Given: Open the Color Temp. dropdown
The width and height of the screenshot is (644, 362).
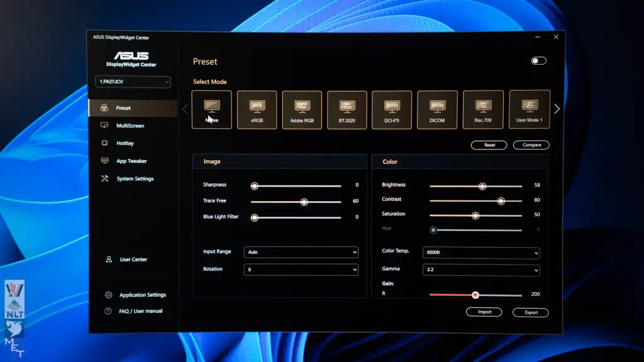Looking at the screenshot, I should click(x=481, y=253).
